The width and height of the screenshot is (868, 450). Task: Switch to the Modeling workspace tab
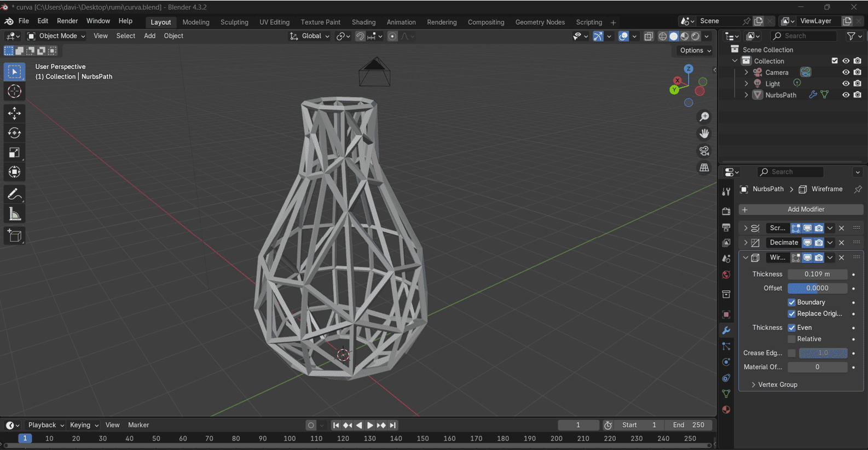[196, 22]
